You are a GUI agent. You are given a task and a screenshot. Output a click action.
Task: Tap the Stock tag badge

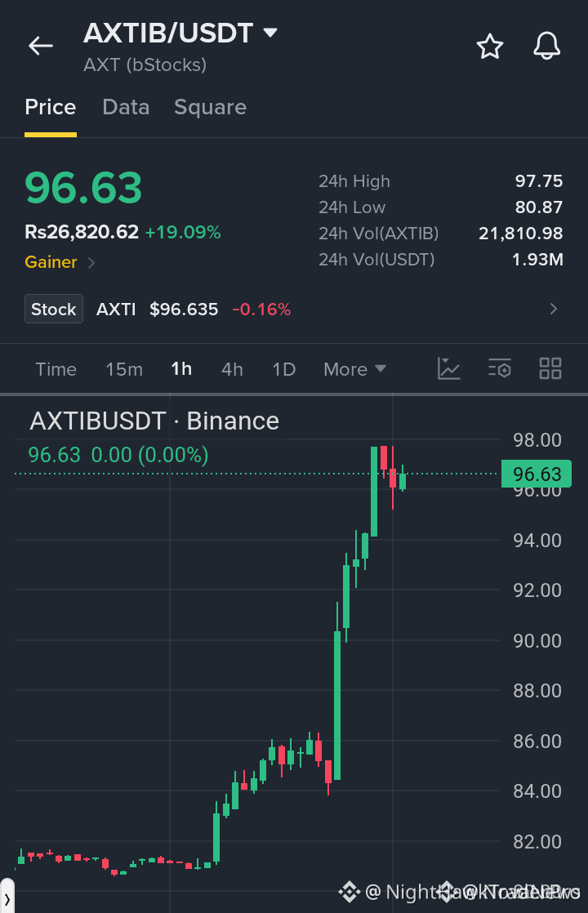point(54,309)
